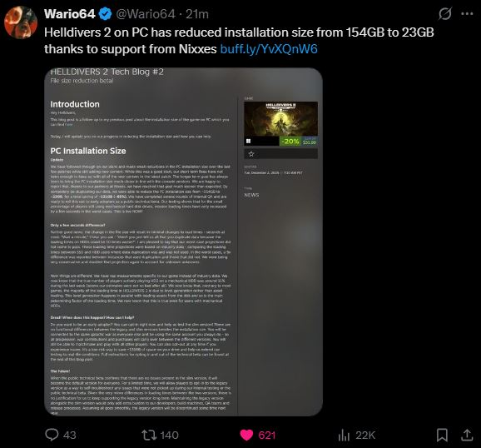
Task: Open Grok explain icon on tweet
Action: pyautogui.click(x=445, y=14)
